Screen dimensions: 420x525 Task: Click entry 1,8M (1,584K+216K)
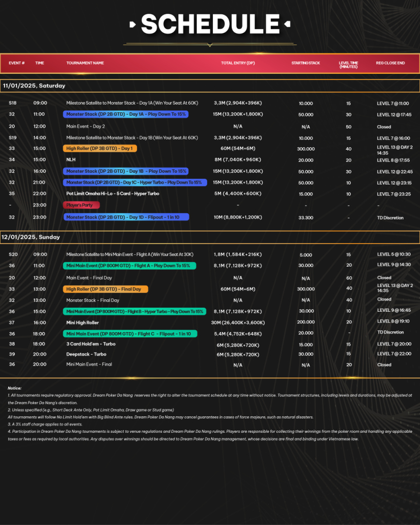238,254
